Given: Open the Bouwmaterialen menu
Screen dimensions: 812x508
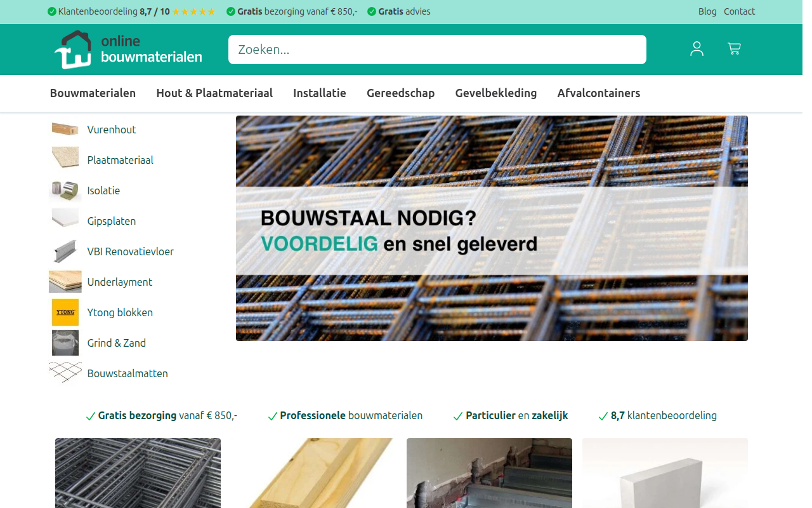Looking at the screenshot, I should click(x=93, y=93).
